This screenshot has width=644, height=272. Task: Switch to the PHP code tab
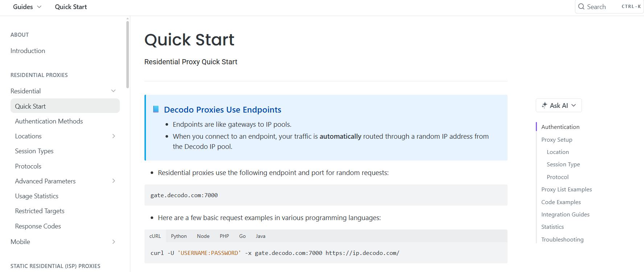[224, 236]
